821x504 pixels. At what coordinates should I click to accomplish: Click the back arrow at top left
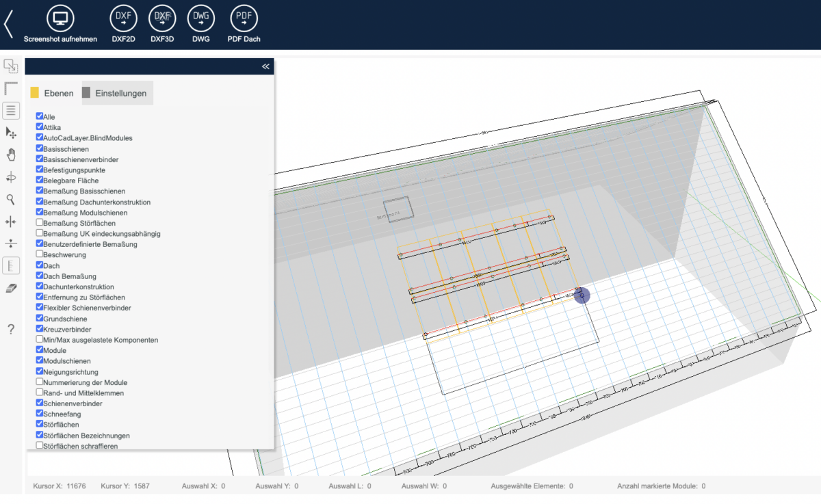(8, 23)
